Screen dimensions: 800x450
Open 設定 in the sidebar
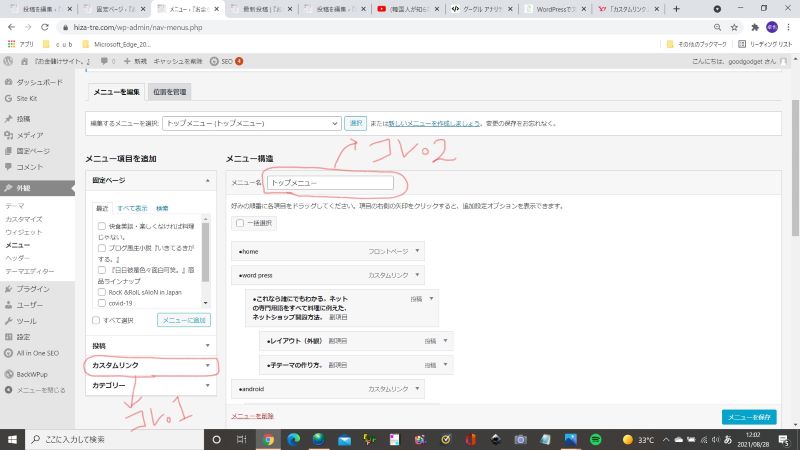(x=17, y=337)
